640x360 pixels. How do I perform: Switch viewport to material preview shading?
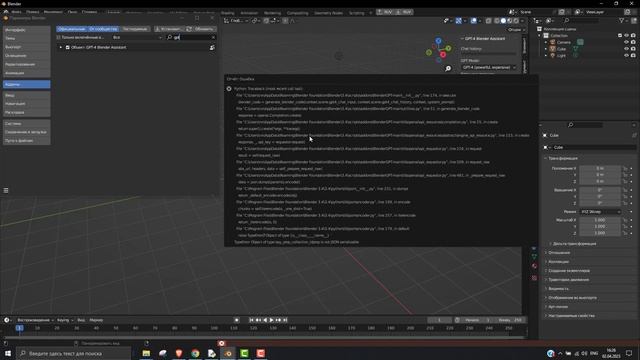point(510,20)
